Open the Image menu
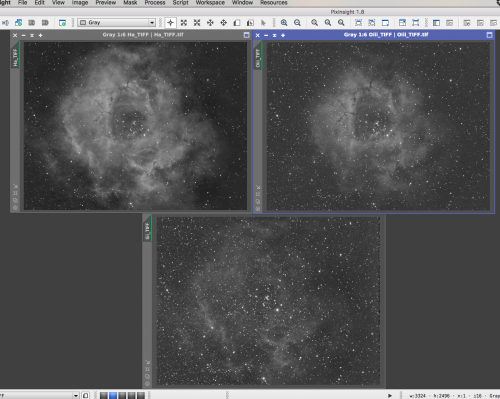 coord(80,3)
